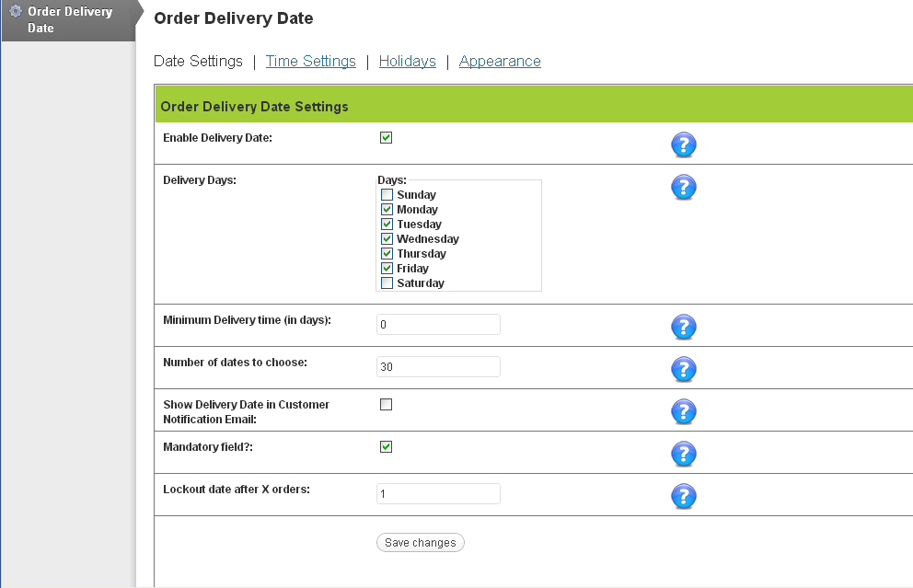Click the Minimum Delivery time (in days) label
913x588 pixels.
[247, 320]
